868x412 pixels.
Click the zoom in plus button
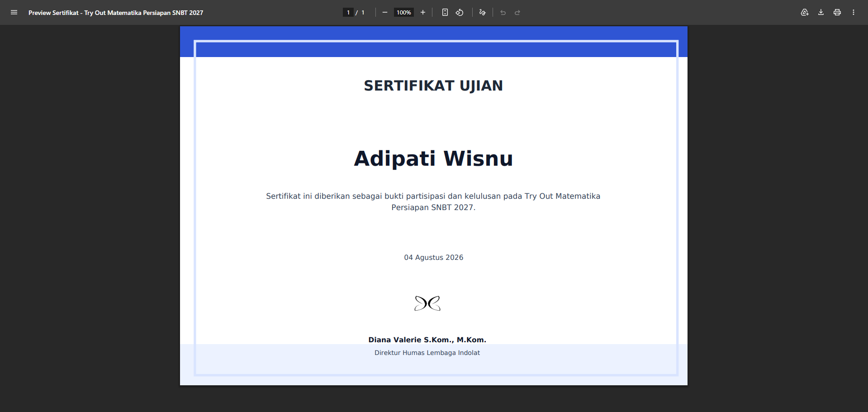tap(423, 13)
